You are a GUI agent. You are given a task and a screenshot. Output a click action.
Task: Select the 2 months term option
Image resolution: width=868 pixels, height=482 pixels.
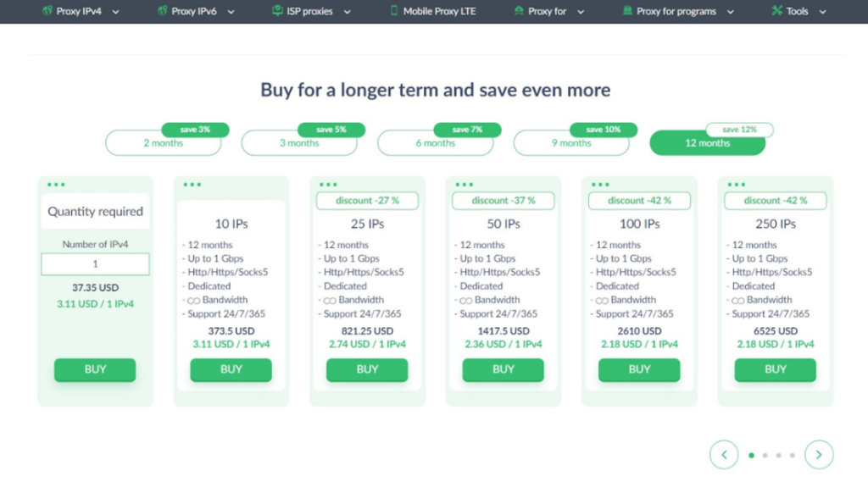163,143
